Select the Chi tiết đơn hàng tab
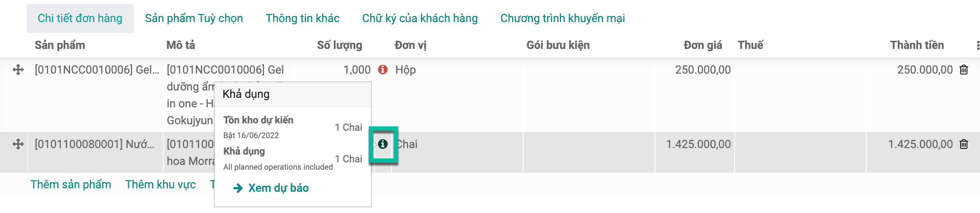Viewport: 980px width, 213px height. point(80,18)
